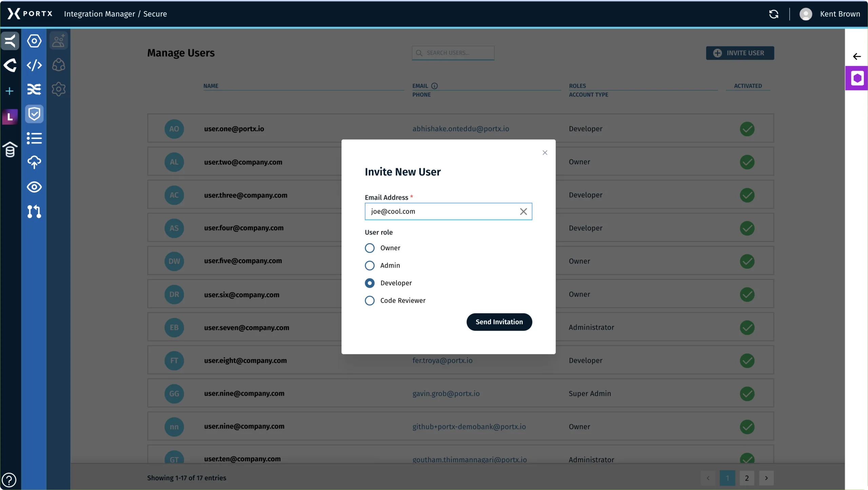Click the shield Secure icon in sidebar
The height and width of the screenshot is (490, 868).
(x=34, y=114)
